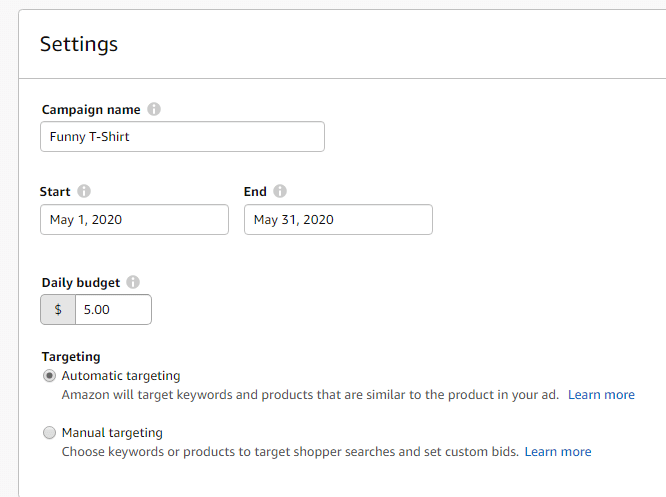Click the Campaign name field label
The width and height of the screenshot is (666, 497).
[x=91, y=110]
